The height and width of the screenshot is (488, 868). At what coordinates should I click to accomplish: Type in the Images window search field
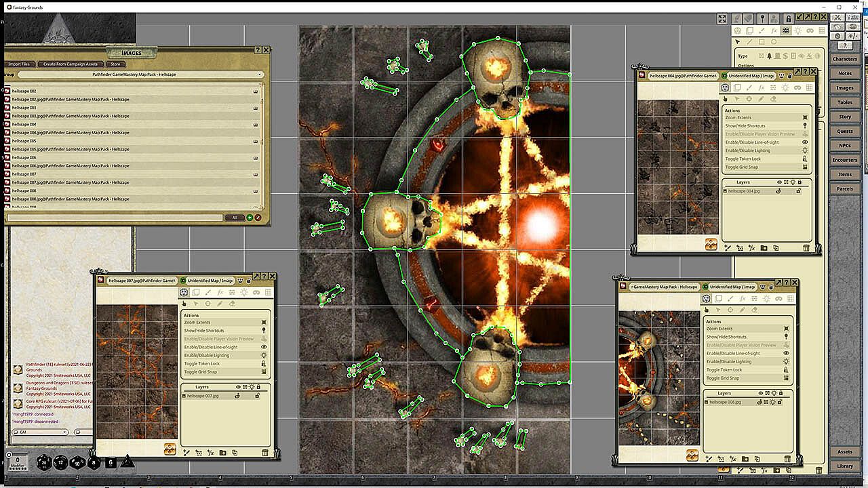click(114, 218)
